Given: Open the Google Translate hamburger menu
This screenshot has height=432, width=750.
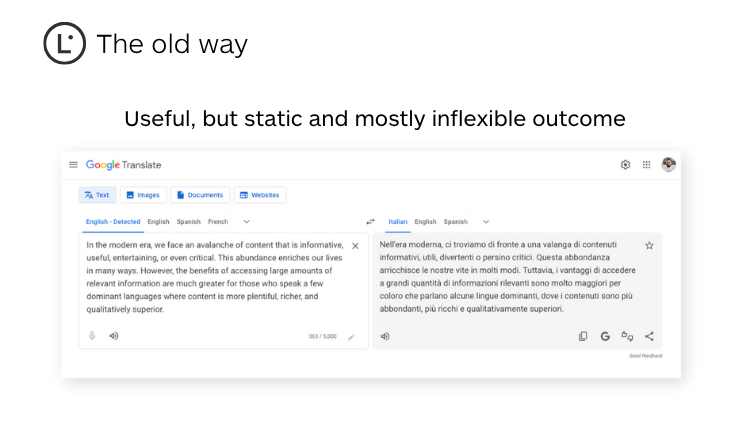Looking at the screenshot, I should tap(73, 165).
